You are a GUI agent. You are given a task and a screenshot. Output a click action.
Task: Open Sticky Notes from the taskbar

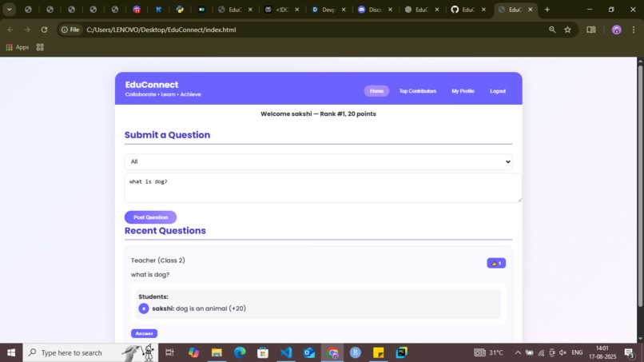378,352
